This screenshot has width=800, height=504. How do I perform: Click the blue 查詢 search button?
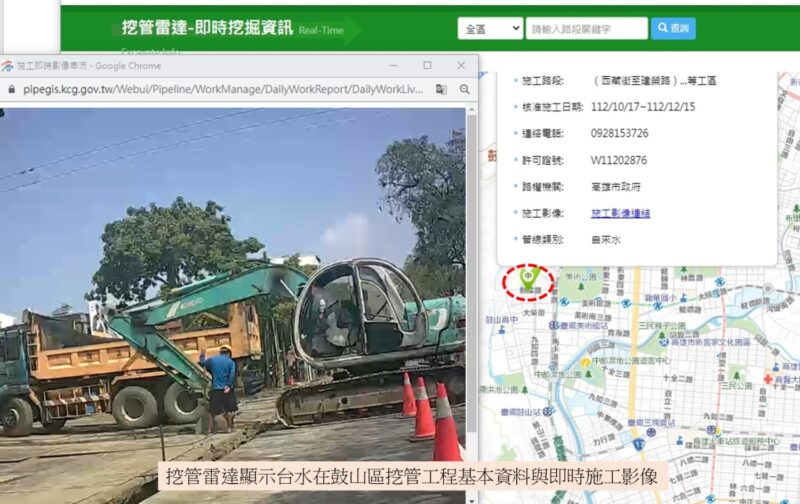pyautogui.click(x=673, y=28)
